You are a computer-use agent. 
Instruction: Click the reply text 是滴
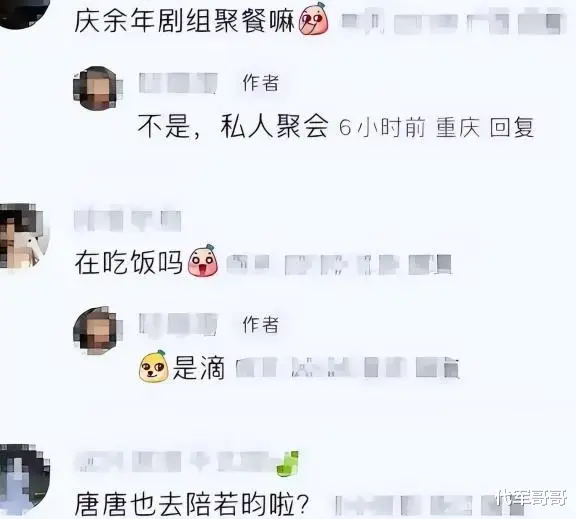tap(199, 368)
